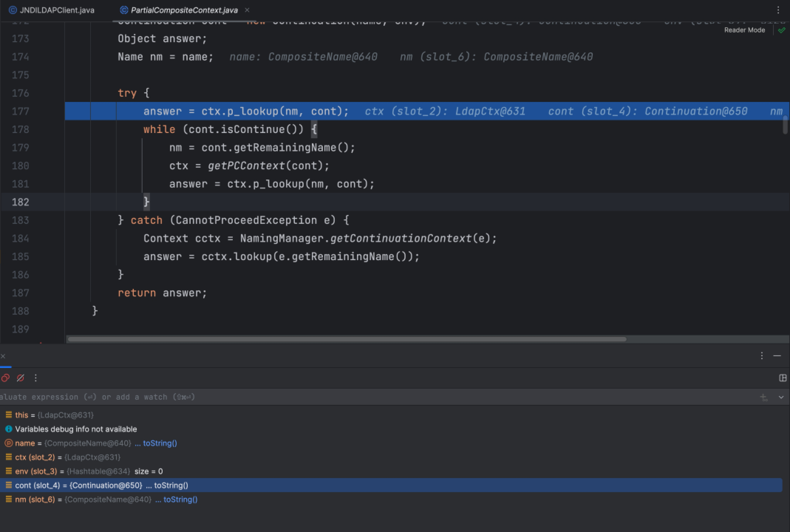Click the 'try' keyword on line 176
The width and height of the screenshot is (790, 532).
[x=127, y=93]
